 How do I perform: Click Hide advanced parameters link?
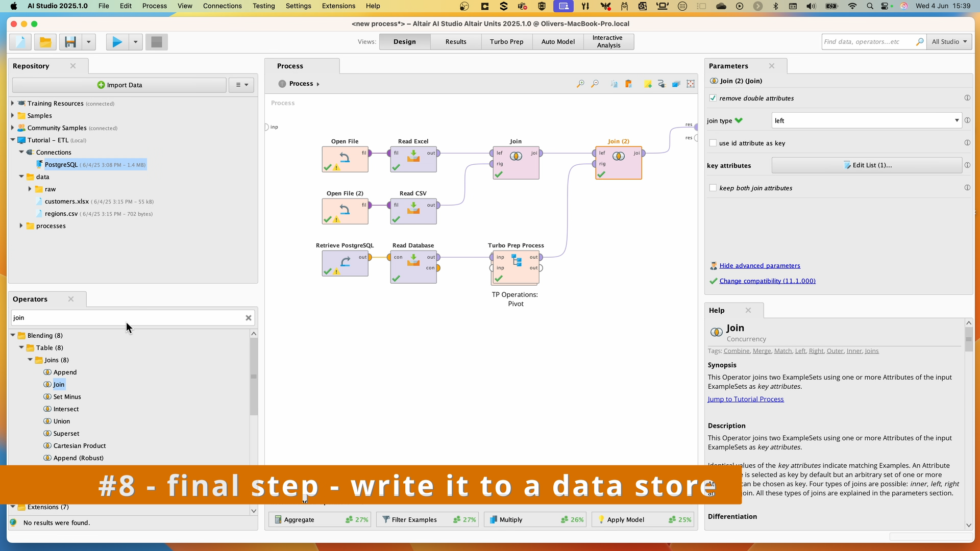click(x=760, y=265)
